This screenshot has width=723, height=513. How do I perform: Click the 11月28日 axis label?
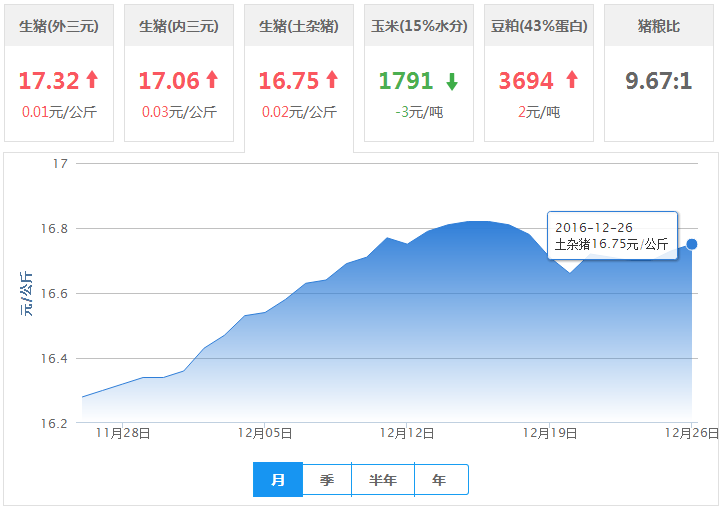(123, 433)
